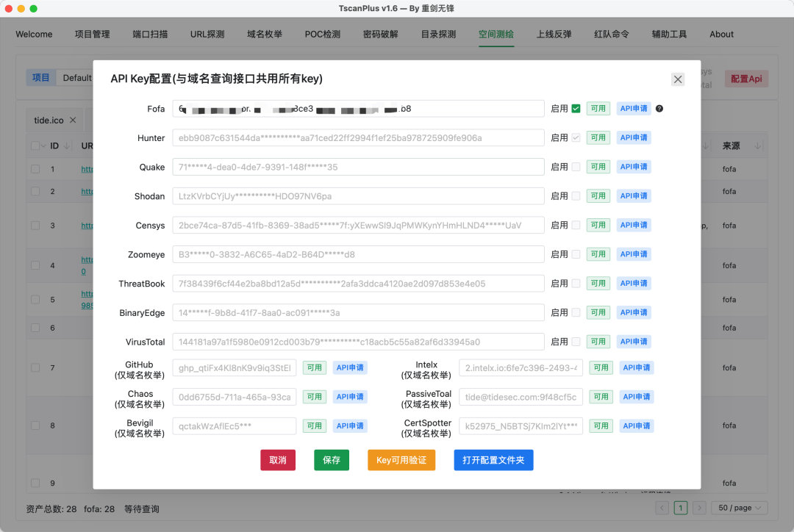Enable the Zoomeye checkbox
The height and width of the screenshot is (532, 794).
tap(576, 255)
